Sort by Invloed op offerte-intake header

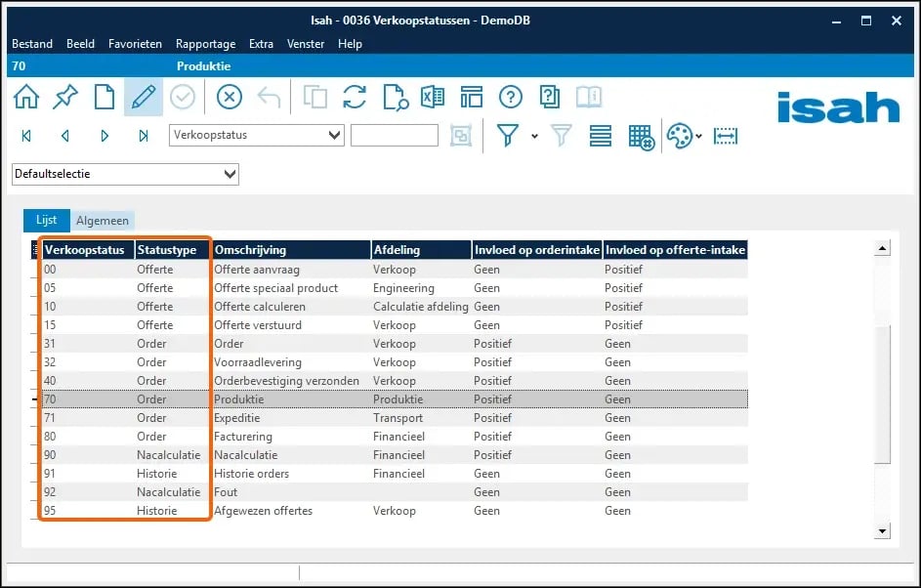point(676,250)
